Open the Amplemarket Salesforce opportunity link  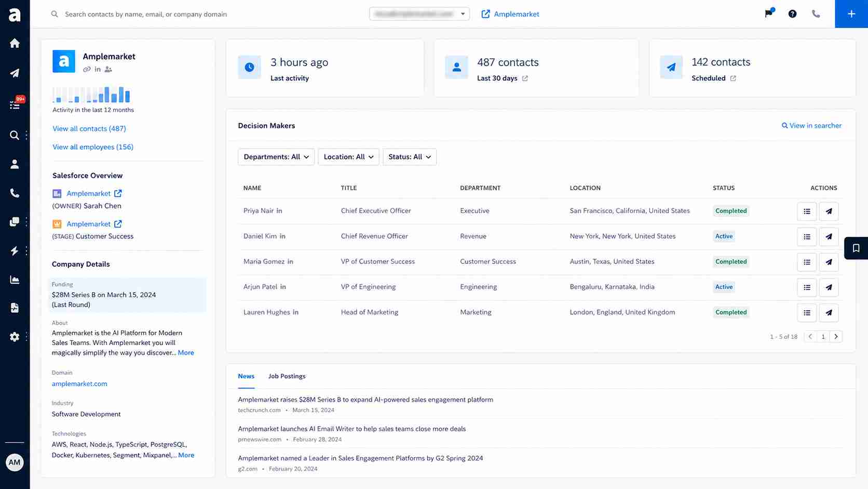coord(94,224)
